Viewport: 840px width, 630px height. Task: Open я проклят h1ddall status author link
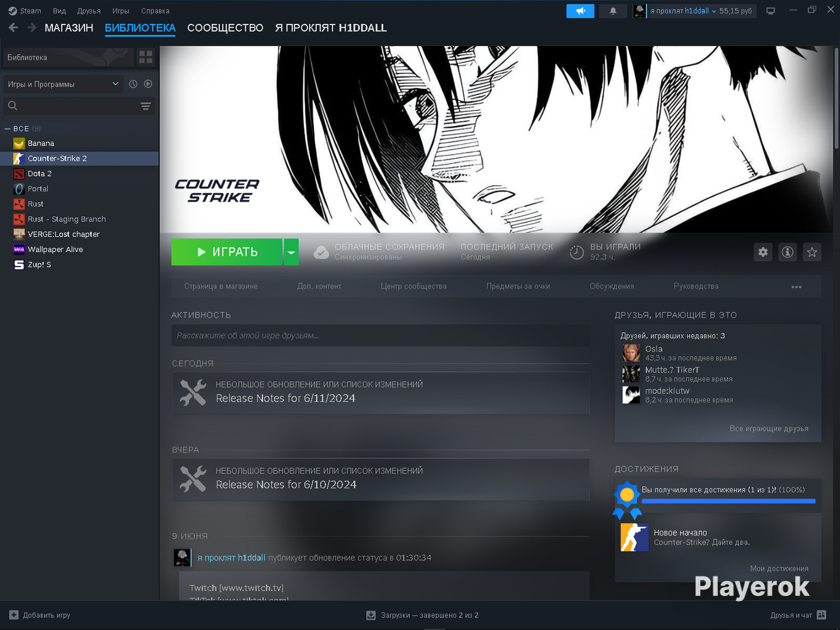[x=231, y=558]
